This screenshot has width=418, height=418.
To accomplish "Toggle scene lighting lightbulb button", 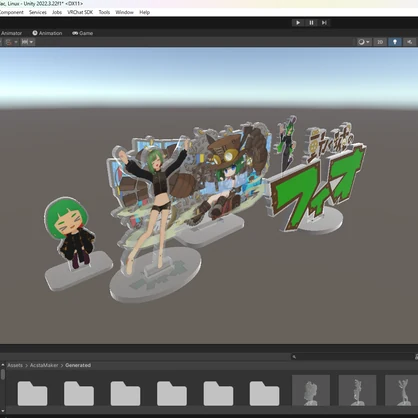I will tap(395, 42).
